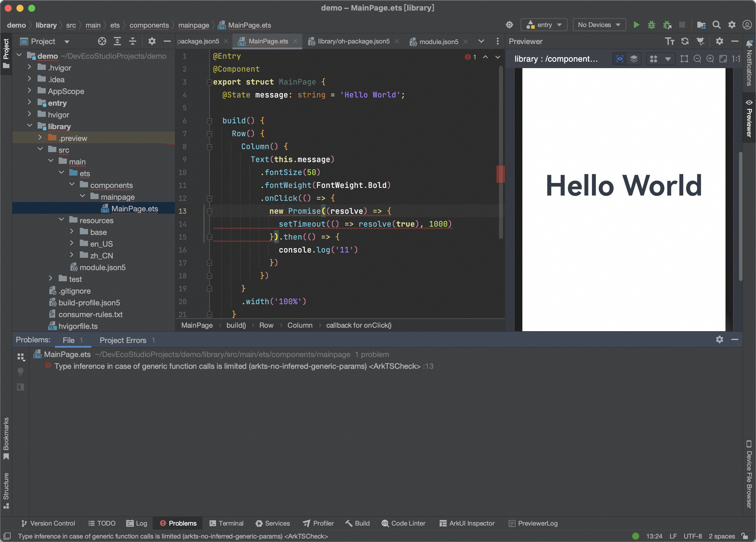Expand the .preview folder
Image resolution: width=756 pixels, height=542 pixels.
point(40,138)
